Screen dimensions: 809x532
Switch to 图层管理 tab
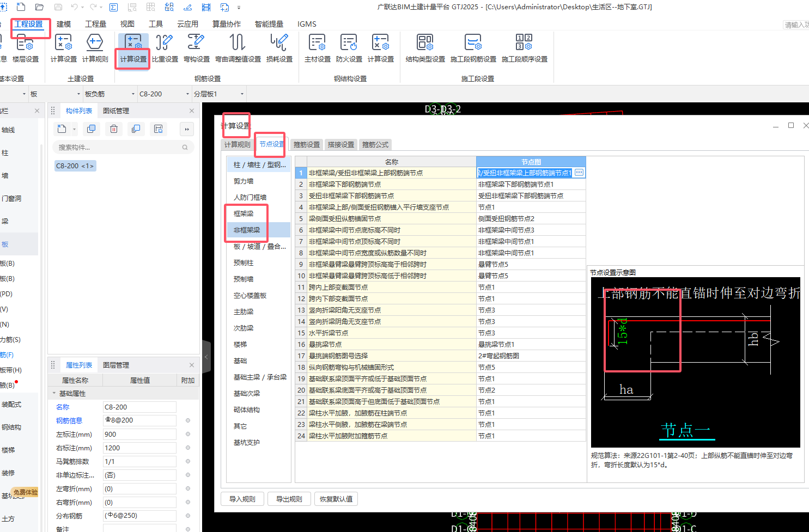116,365
